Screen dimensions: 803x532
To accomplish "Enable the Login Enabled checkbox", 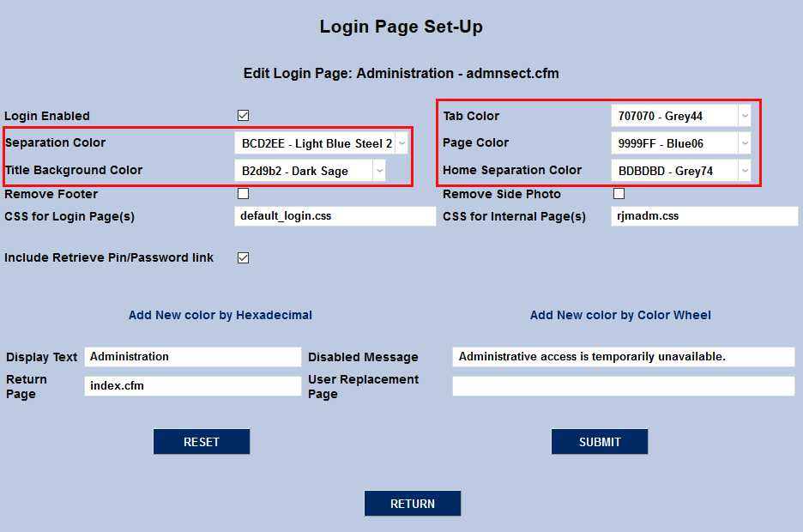I will coord(243,115).
